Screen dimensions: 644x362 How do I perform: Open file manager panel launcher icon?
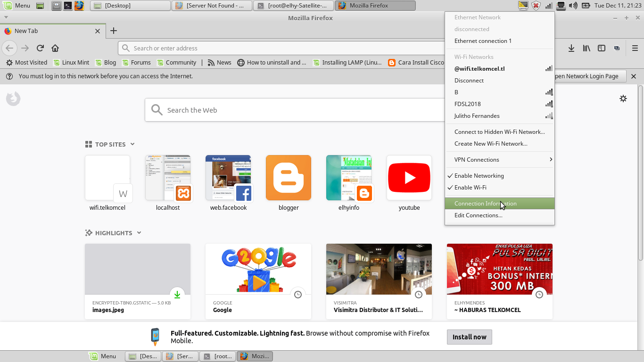point(57,6)
